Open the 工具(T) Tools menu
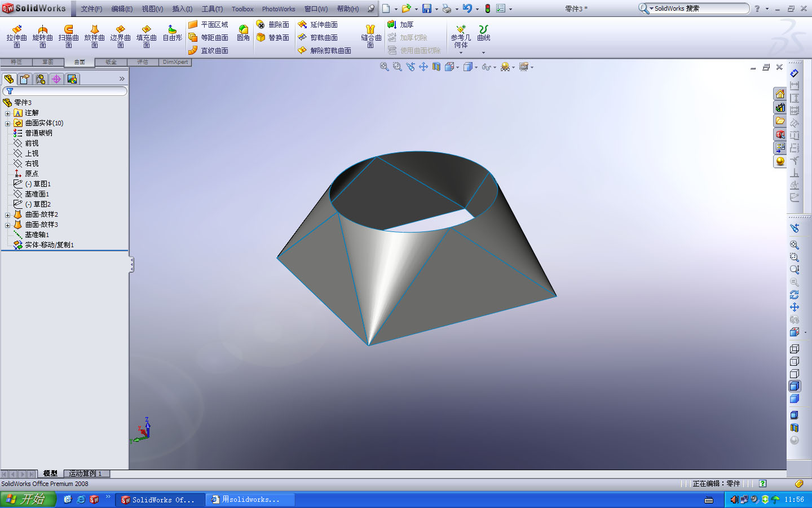 click(x=212, y=9)
